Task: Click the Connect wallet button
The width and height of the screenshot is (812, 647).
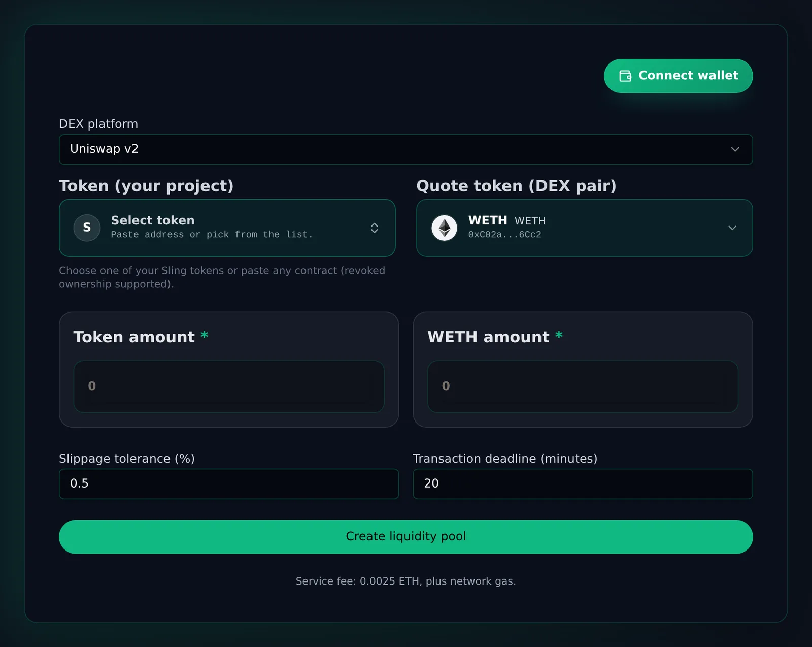Action: 678,76
